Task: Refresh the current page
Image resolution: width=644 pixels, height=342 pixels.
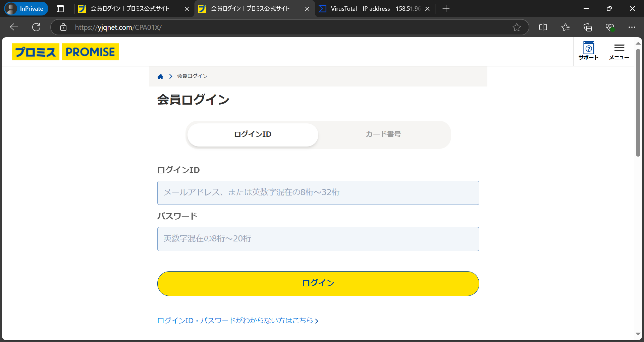Action: (x=36, y=27)
